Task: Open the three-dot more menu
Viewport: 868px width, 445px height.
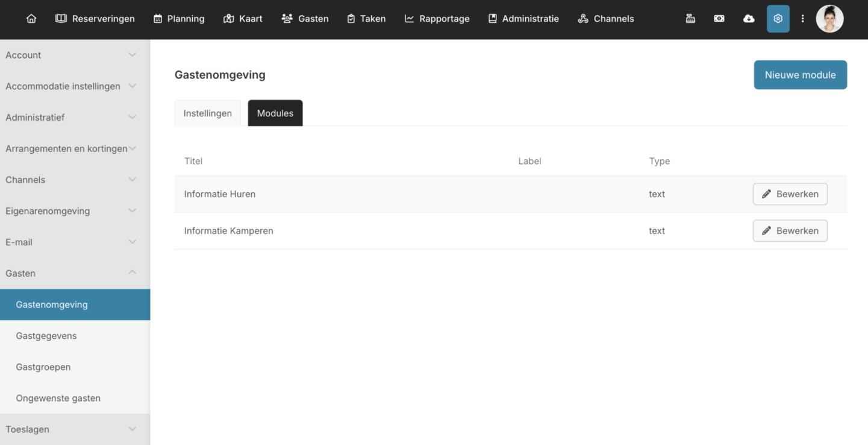Action: pos(802,19)
